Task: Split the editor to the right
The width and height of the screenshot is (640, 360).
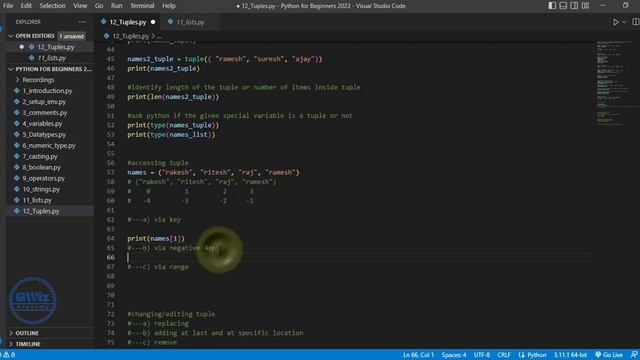Action: 635,22
